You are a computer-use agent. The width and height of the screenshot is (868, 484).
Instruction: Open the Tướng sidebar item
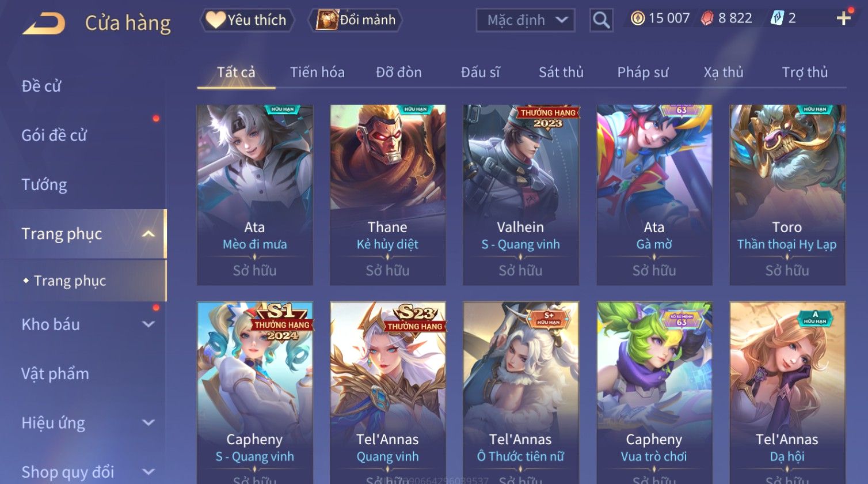coord(44,185)
